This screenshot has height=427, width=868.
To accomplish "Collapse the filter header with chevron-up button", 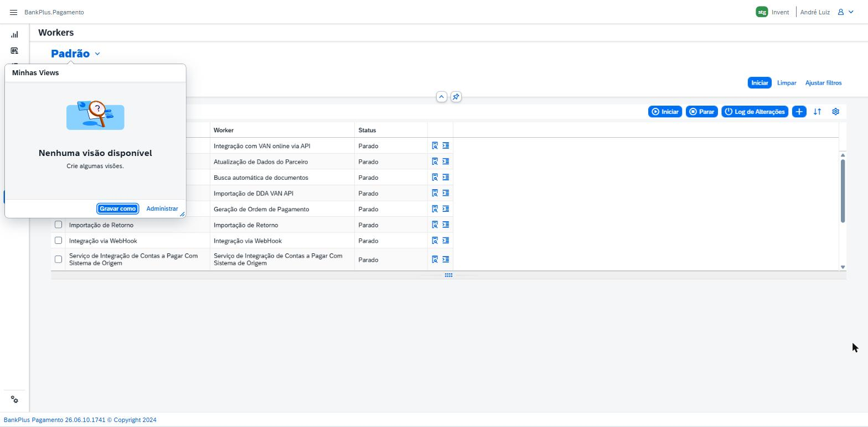I will (441, 97).
